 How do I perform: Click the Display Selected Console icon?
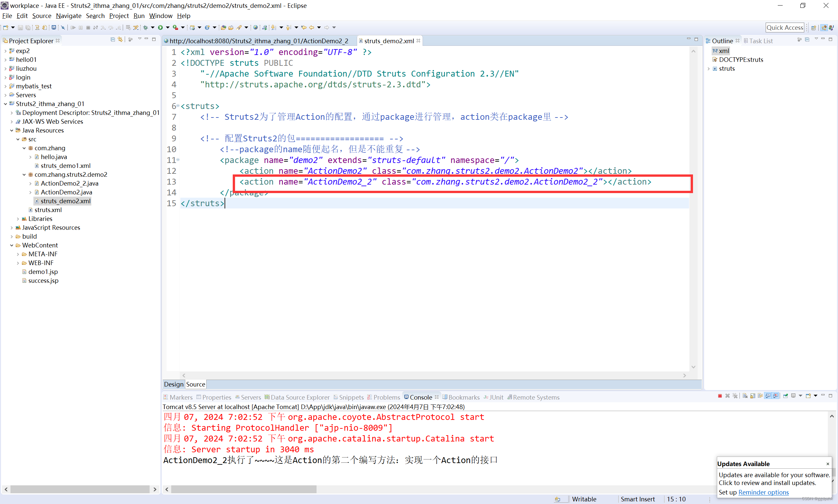(793, 396)
